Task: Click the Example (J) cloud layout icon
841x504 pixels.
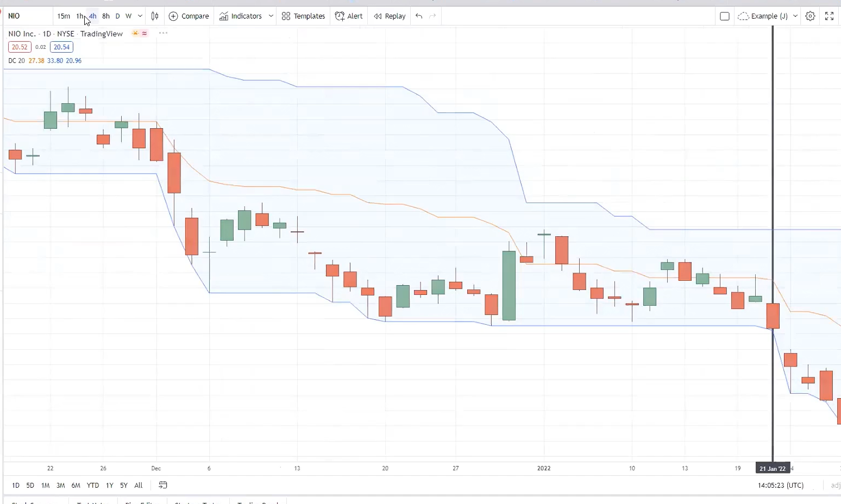Action: coord(743,16)
